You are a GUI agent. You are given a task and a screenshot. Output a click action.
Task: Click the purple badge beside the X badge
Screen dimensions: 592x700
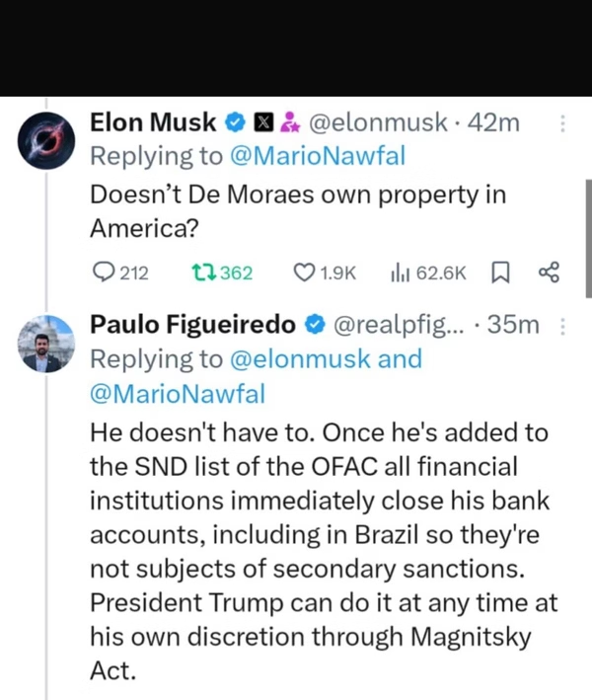tap(288, 123)
